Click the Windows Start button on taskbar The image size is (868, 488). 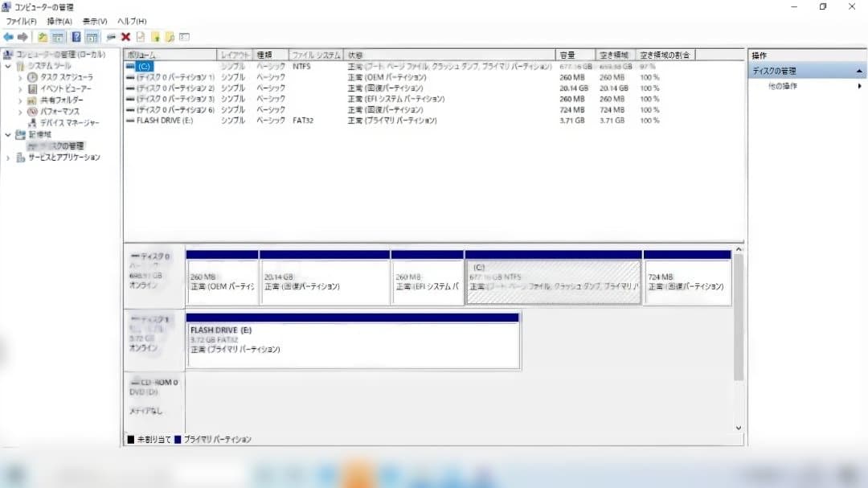click(x=14, y=474)
